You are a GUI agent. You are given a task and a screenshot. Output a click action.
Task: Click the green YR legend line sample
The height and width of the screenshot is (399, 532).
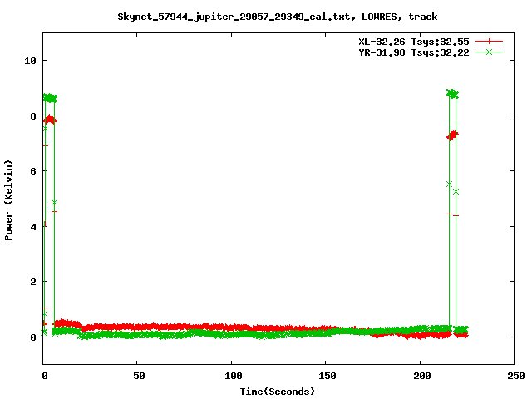click(489, 52)
